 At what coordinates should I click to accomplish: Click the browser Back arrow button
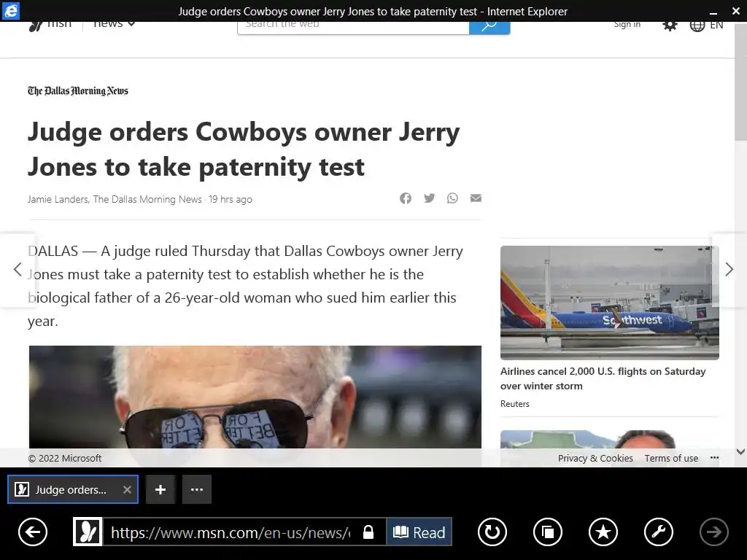pyautogui.click(x=33, y=532)
